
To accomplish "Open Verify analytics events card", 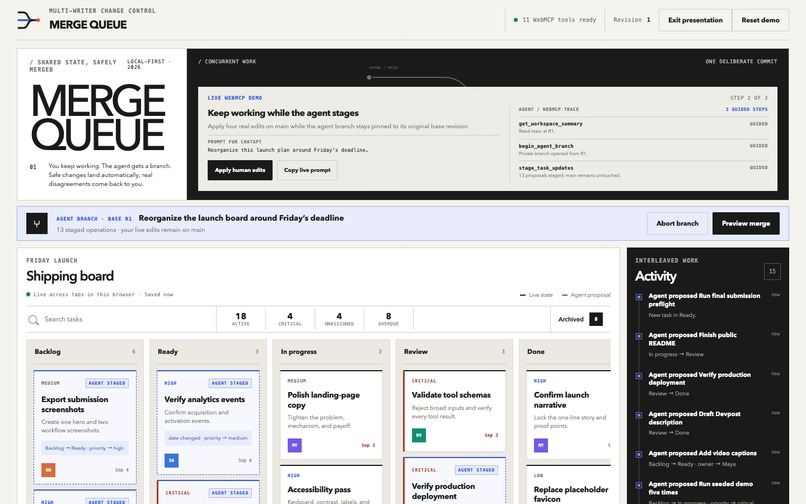I will (208, 422).
